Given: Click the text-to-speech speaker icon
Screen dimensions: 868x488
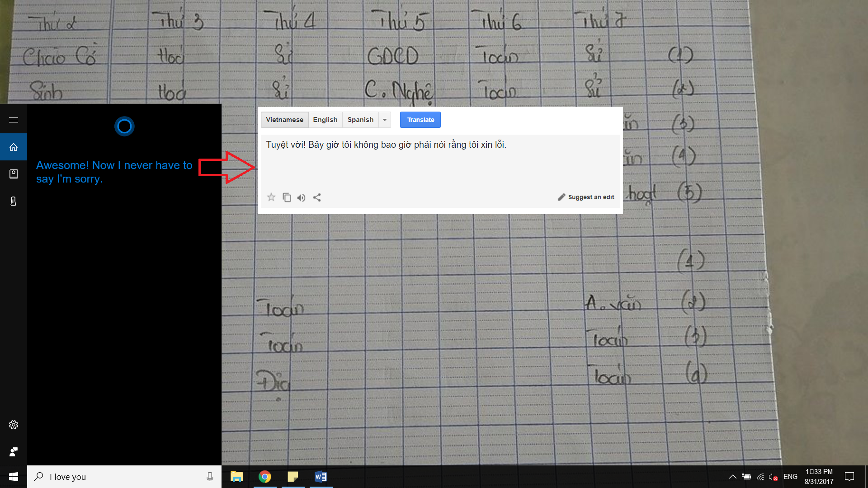Looking at the screenshot, I should [301, 197].
